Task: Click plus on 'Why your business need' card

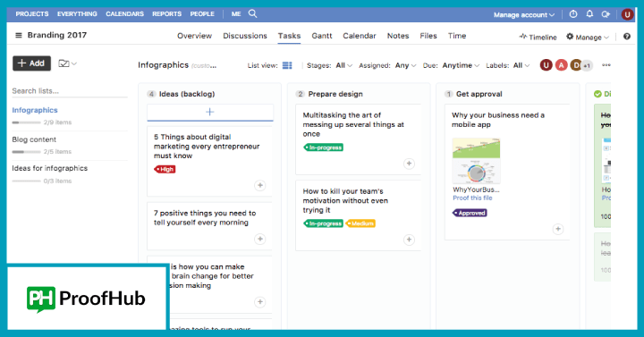Action: click(x=558, y=229)
